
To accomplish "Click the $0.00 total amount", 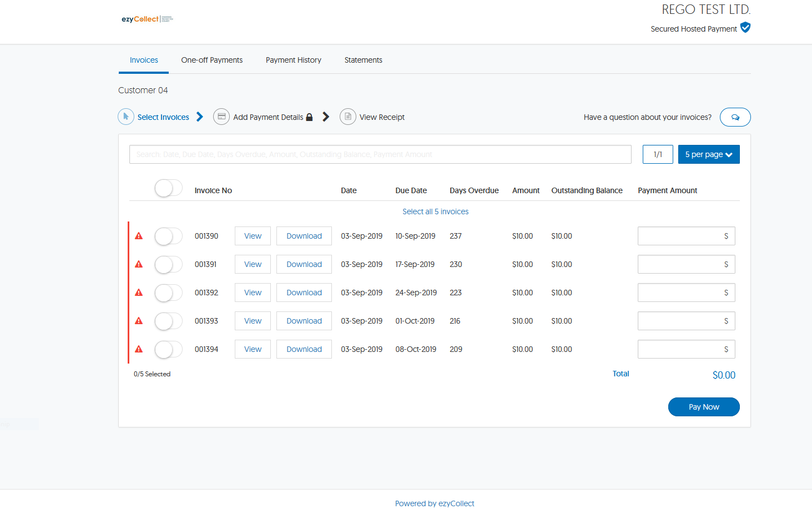I will click(x=724, y=375).
